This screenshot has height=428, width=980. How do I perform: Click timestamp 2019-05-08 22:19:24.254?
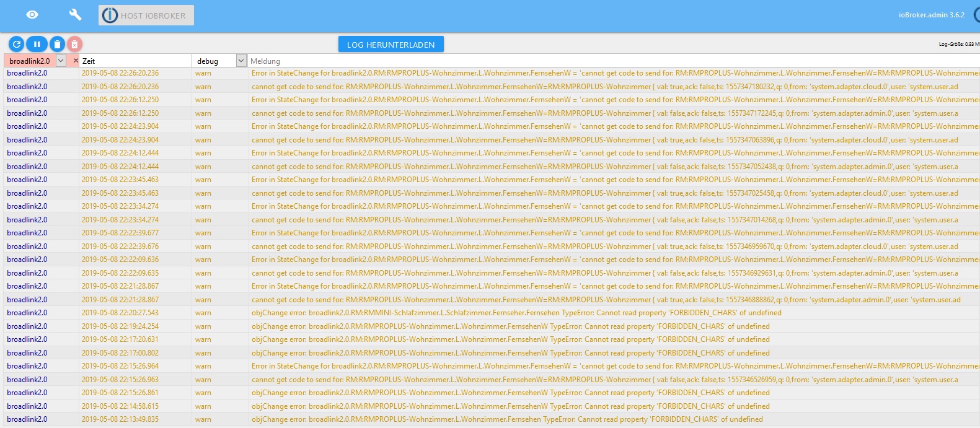point(120,326)
